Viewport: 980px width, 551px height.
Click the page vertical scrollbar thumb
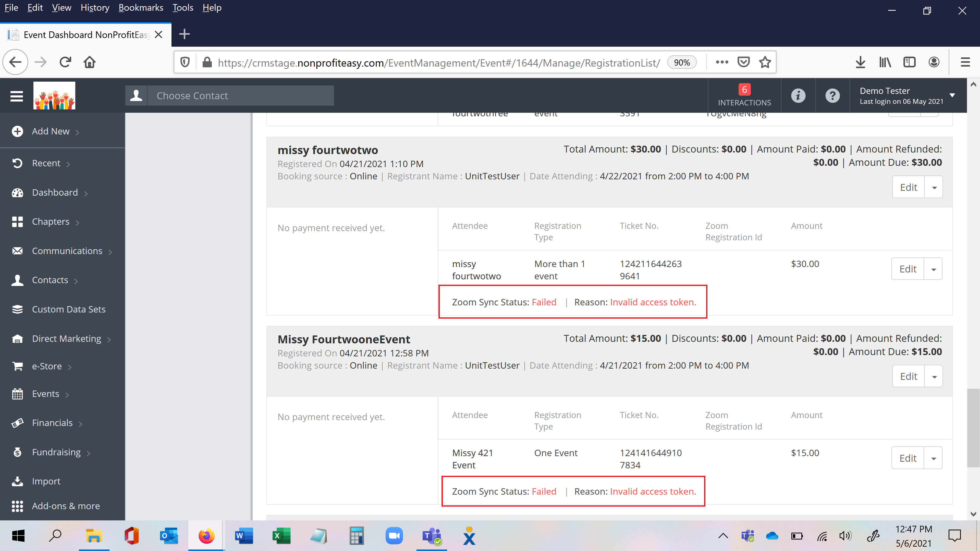pyautogui.click(x=973, y=428)
